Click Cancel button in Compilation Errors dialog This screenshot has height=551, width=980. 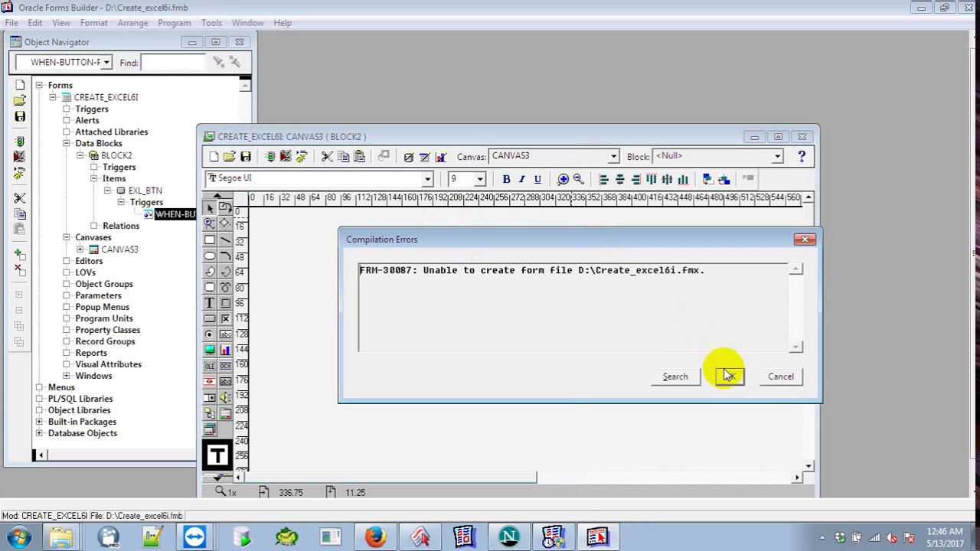tap(781, 377)
